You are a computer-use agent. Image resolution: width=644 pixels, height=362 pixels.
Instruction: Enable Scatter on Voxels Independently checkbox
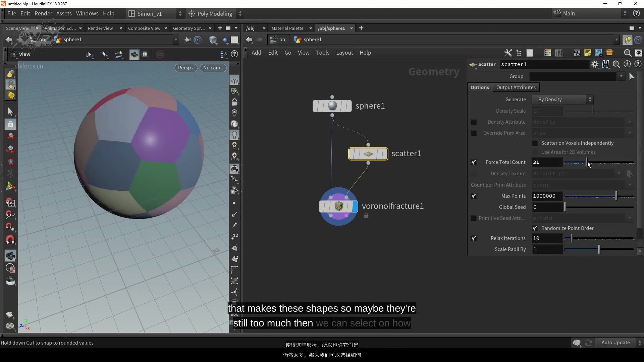click(535, 143)
